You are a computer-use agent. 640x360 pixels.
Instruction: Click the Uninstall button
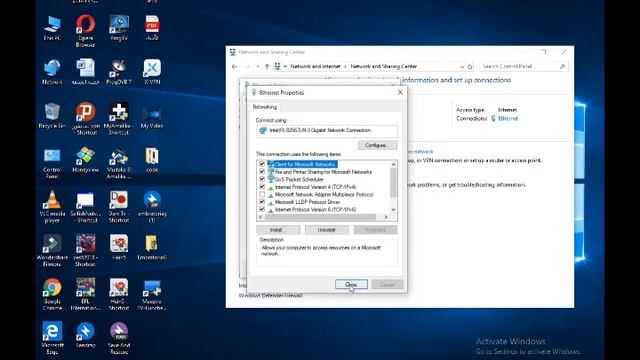click(x=327, y=230)
